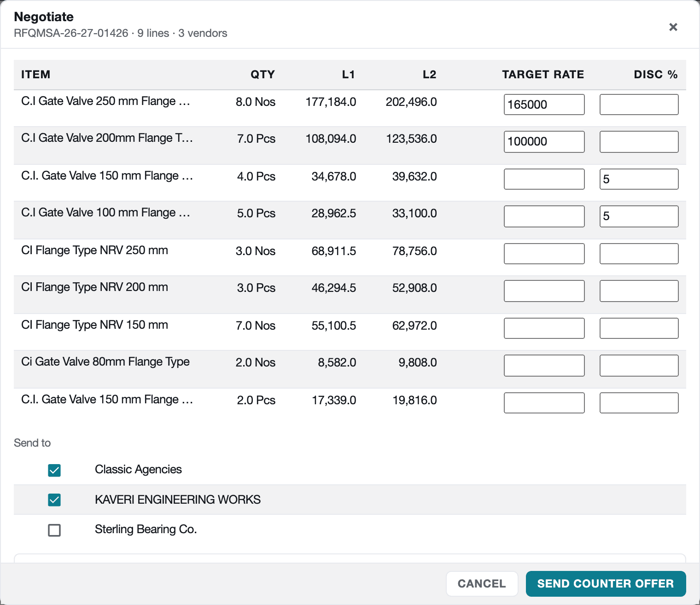The width and height of the screenshot is (700, 605).
Task: Click L2 value 202,496.0
Action: 411,102
